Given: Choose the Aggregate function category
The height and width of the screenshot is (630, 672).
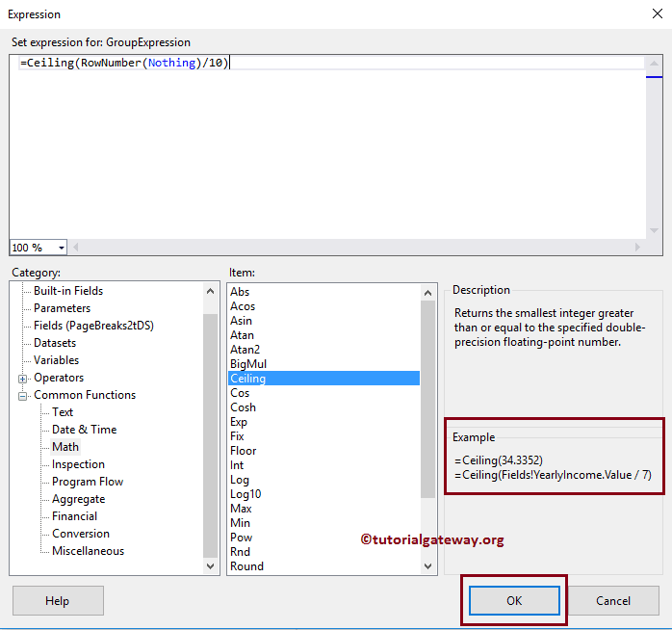Looking at the screenshot, I should [x=78, y=499].
